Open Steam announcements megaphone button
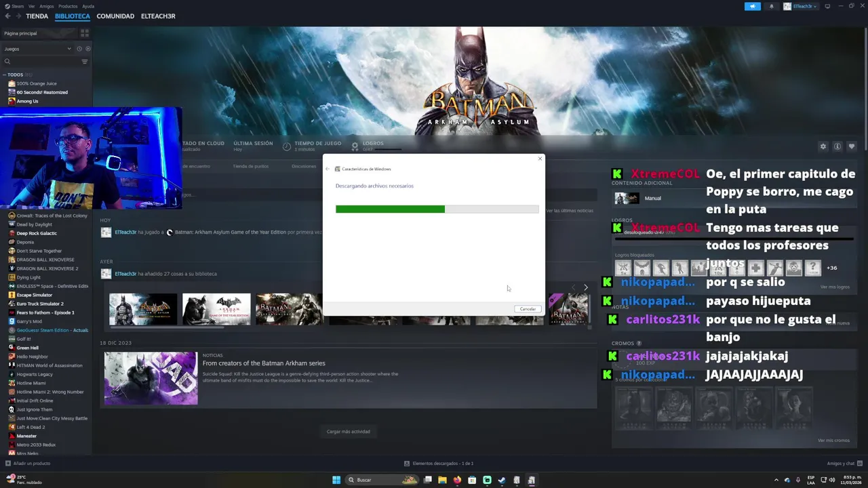 point(753,6)
